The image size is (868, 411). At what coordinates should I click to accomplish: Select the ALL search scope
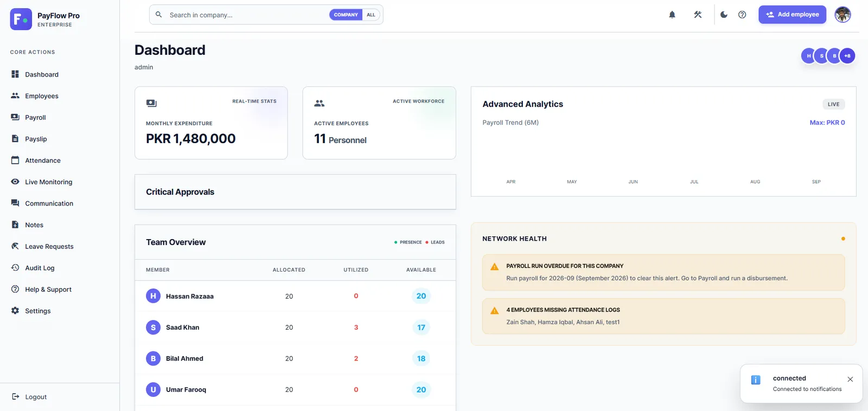tap(371, 15)
